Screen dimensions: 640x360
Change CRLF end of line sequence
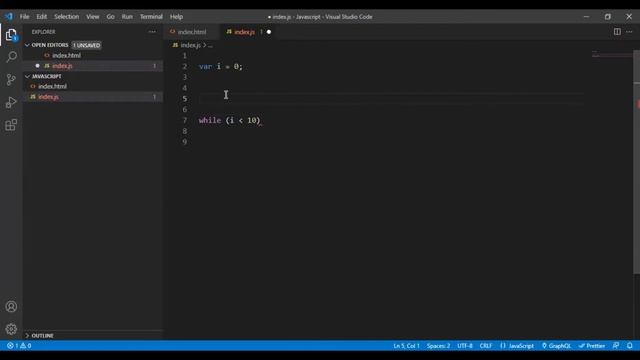point(486,346)
